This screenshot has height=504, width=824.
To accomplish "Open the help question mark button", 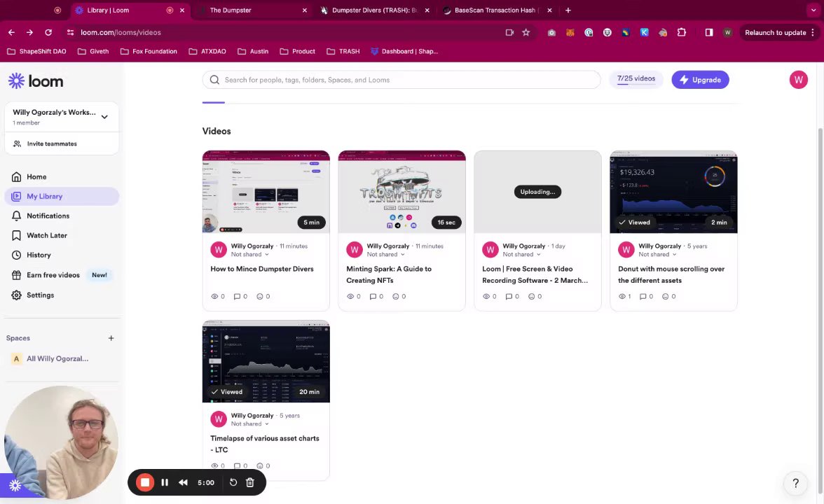I will tap(795, 483).
